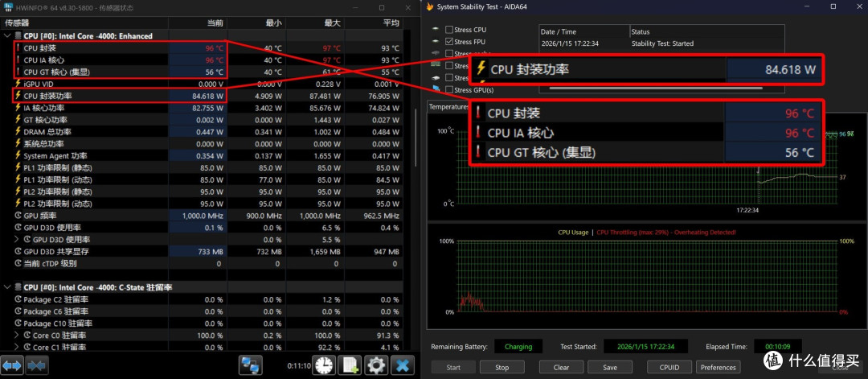Enable the Stress CPU checkbox
Screen dimensions: 868x379
(449, 30)
